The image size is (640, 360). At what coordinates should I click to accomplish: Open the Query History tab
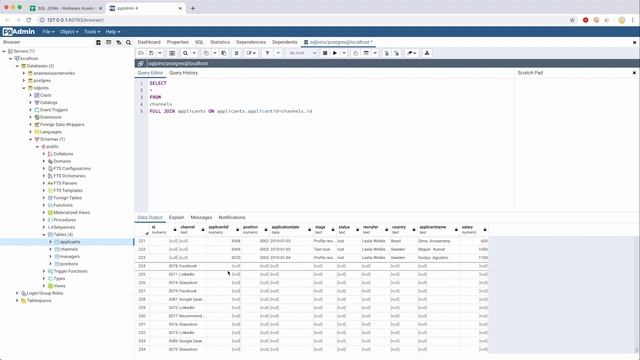tap(183, 73)
